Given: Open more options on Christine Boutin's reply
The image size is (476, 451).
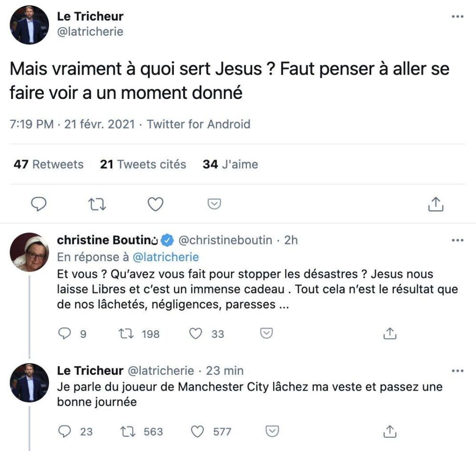Looking at the screenshot, I should (457, 240).
